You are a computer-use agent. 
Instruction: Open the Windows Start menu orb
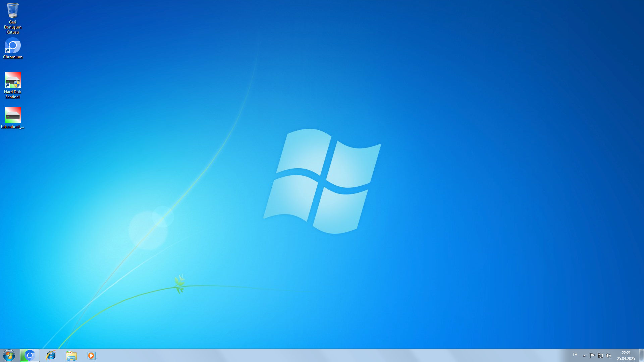[9, 355]
